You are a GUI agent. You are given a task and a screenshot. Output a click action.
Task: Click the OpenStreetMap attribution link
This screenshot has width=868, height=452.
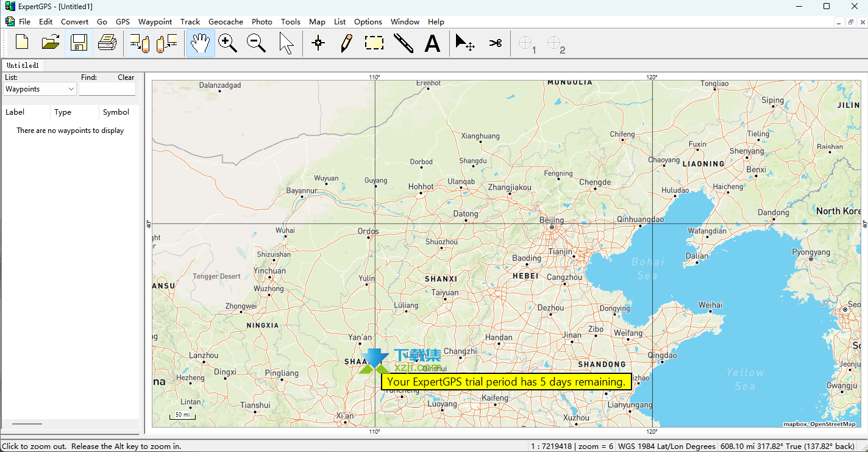pos(833,424)
